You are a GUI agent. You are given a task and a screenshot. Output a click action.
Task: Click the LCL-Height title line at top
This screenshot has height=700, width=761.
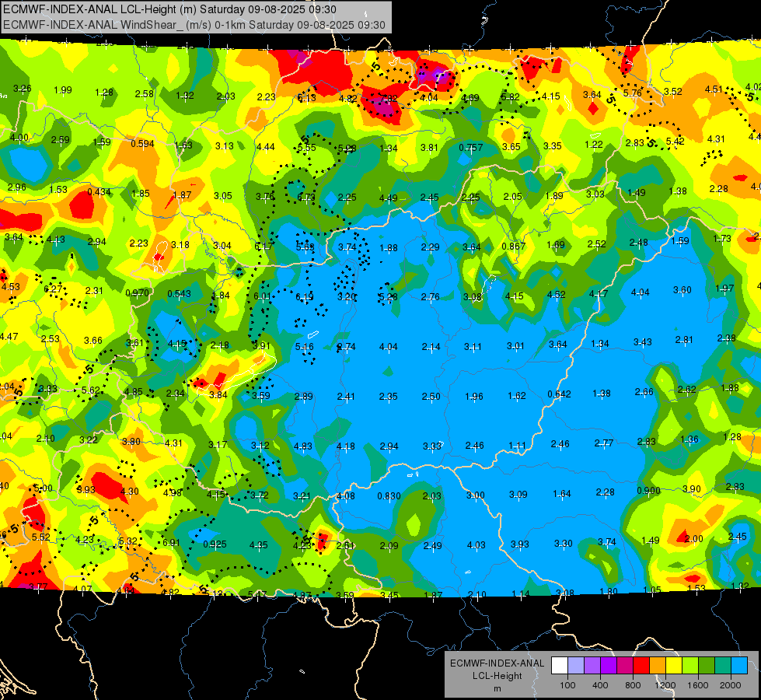(x=170, y=9)
